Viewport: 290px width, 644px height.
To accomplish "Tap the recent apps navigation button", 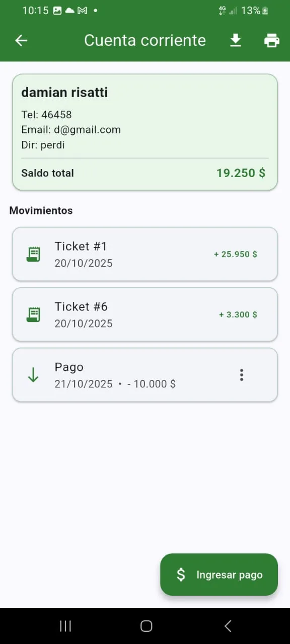I will click(x=65, y=626).
